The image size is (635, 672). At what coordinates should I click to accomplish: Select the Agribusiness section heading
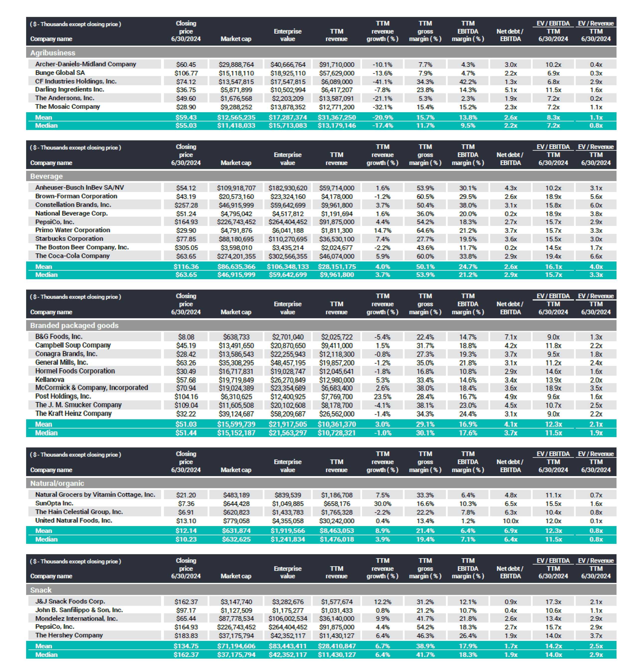(x=53, y=53)
